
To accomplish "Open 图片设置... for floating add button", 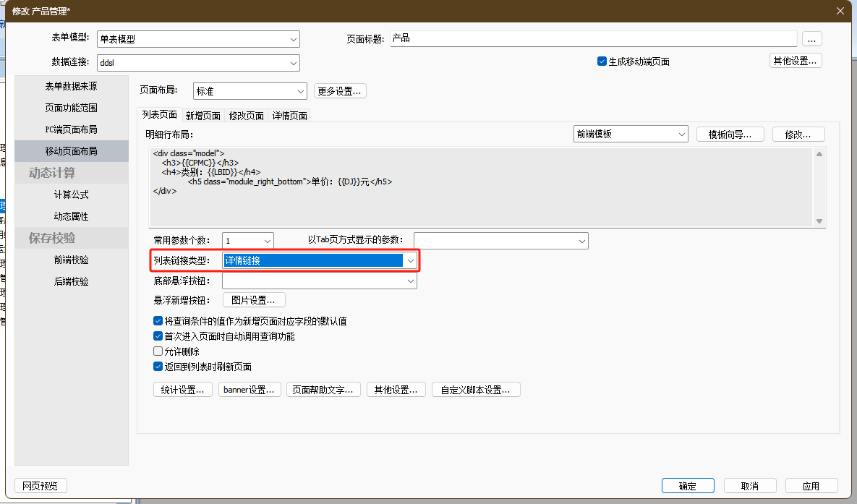I will click(253, 300).
